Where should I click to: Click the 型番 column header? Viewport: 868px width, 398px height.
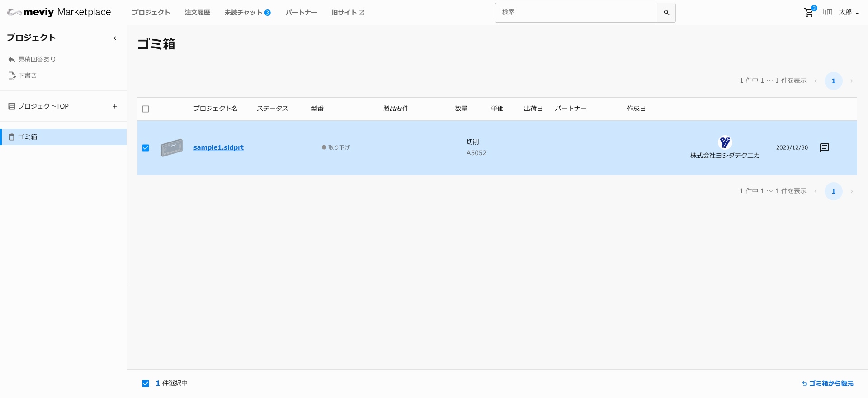317,109
